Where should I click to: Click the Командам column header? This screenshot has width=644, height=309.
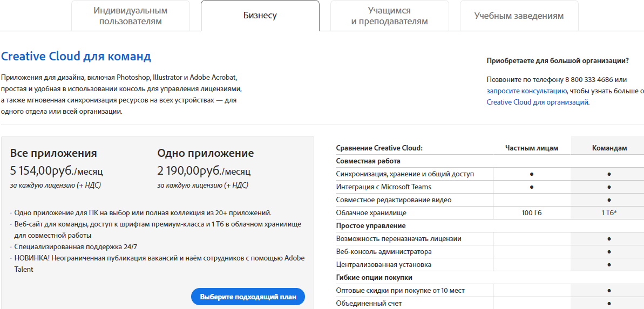[609, 148]
